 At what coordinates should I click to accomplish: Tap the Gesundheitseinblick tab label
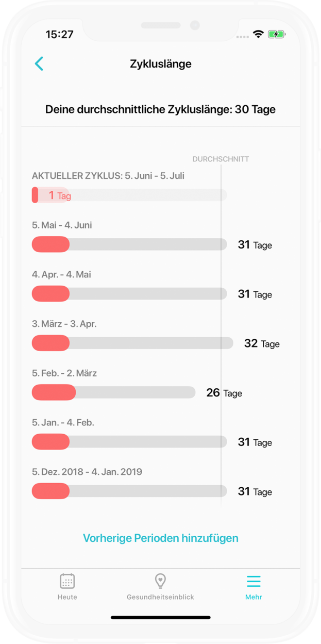[160, 597]
